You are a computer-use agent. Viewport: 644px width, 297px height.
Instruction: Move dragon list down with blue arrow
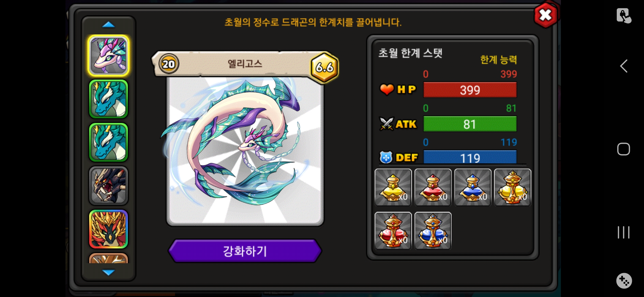pos(108,272)
